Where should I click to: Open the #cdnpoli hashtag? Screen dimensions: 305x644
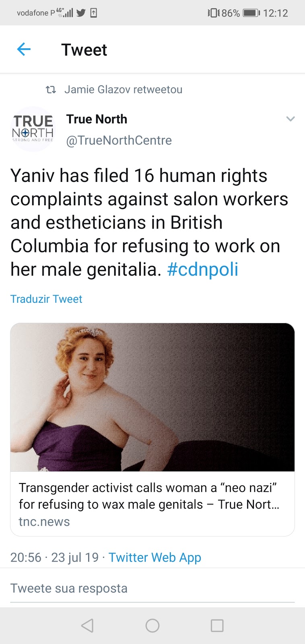click(x=202, y=269)
